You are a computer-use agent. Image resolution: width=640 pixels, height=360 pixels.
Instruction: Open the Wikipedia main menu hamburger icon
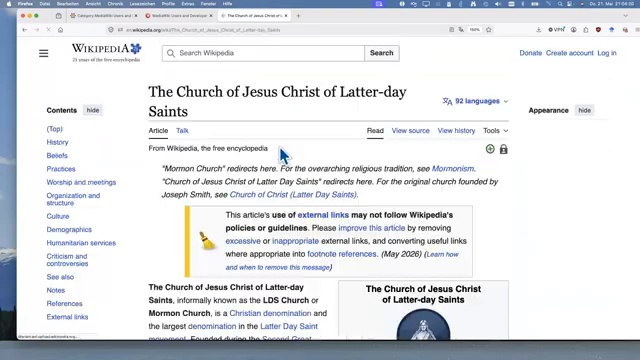tap(43, 53)
